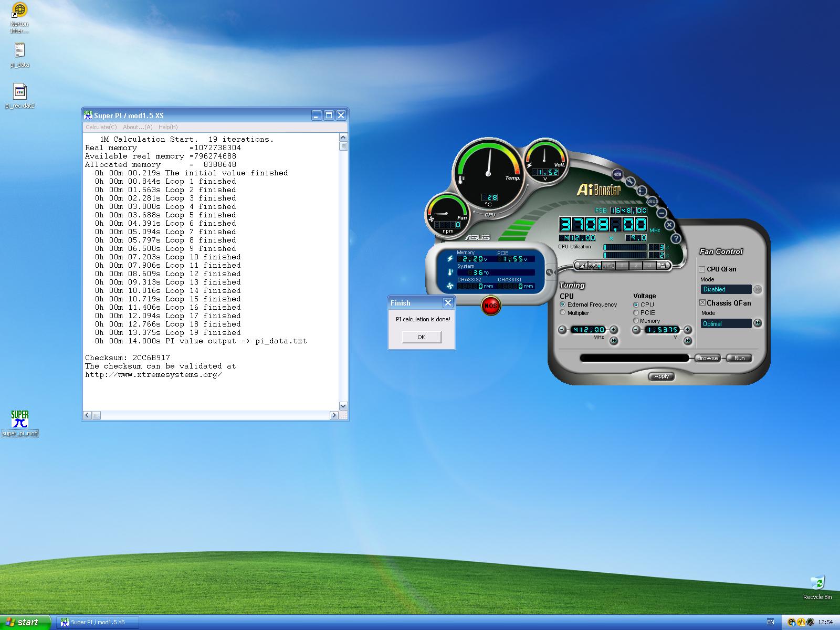Select Multiplier radio button
Viewport: 840px width, 630px height.
tap(563, 313)
